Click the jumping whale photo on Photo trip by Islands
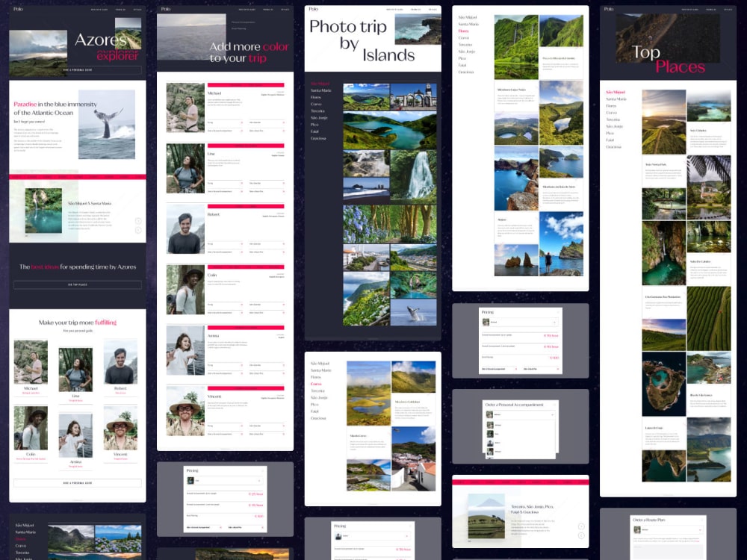 coord(413,312)
